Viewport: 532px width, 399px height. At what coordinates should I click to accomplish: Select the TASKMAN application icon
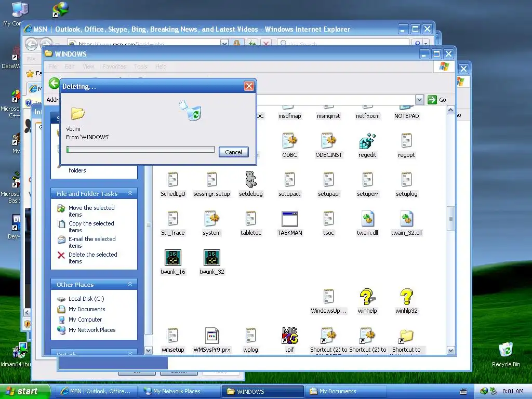point(289,219)
